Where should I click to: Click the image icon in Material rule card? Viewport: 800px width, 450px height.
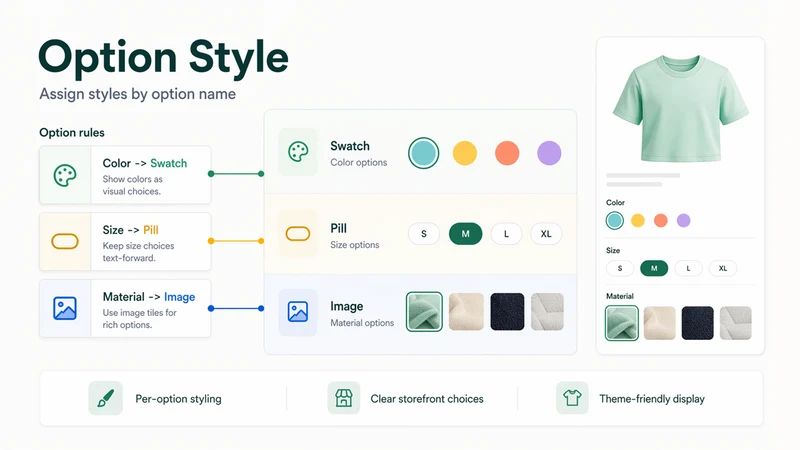pyautogui.click(x=65, y=308)
